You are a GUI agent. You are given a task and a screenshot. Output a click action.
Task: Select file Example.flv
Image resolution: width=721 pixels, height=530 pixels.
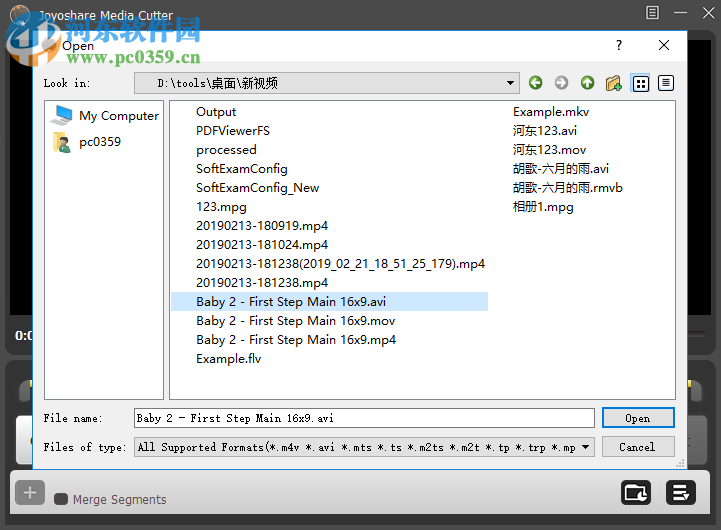click(228, 359)
